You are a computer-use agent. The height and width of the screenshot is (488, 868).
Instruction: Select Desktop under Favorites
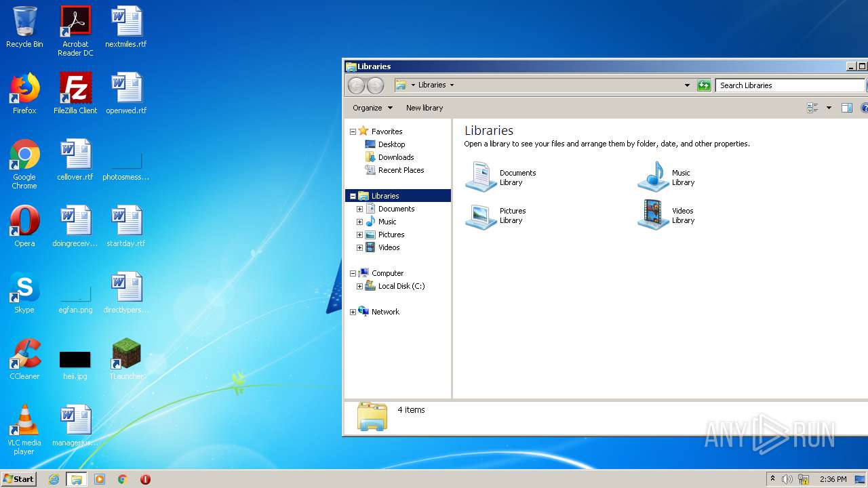[384, 144]
